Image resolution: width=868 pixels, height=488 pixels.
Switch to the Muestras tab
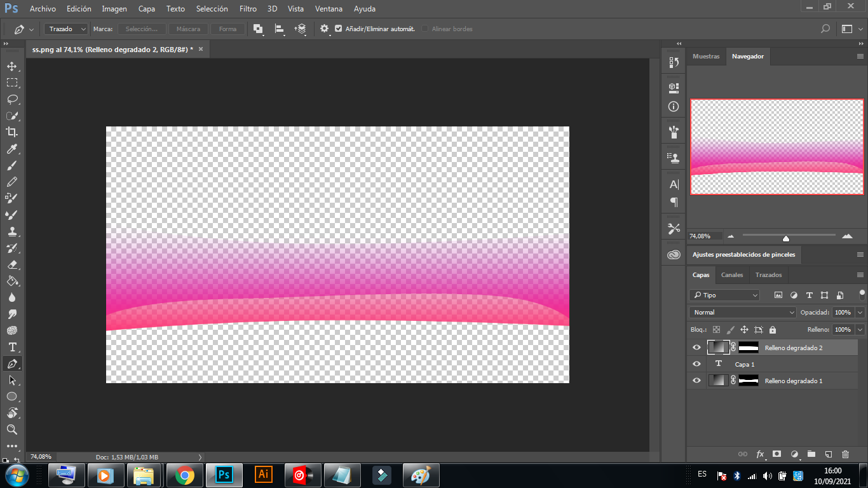706,57
